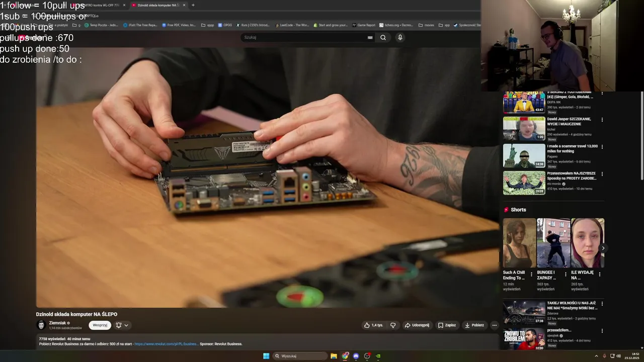This screenshot has height=362, width=644.
Task: Open TAKIEJ WOLNOŚCI U NAS JUŻ NIE MA video
Action: (524, 313)
